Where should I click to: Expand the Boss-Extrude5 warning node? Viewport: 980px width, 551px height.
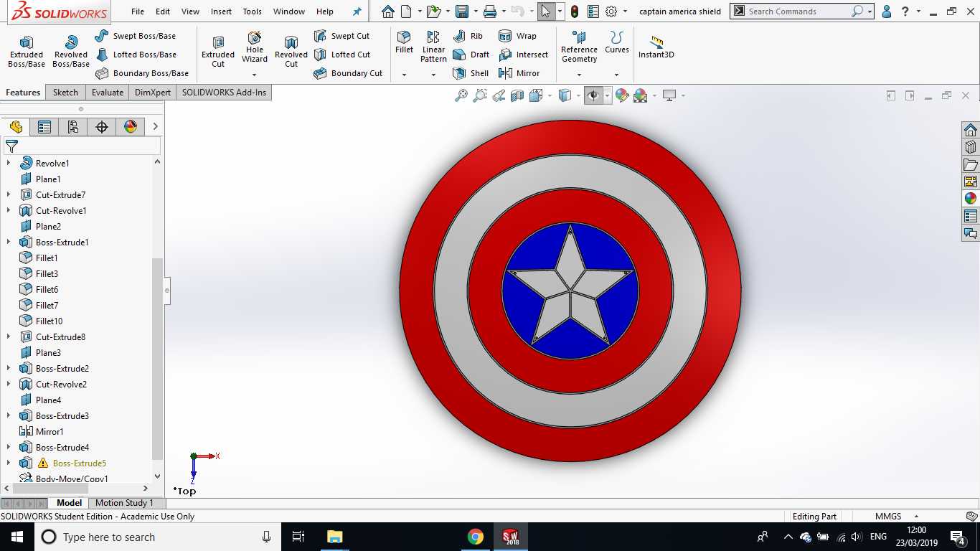pos(9,463)
